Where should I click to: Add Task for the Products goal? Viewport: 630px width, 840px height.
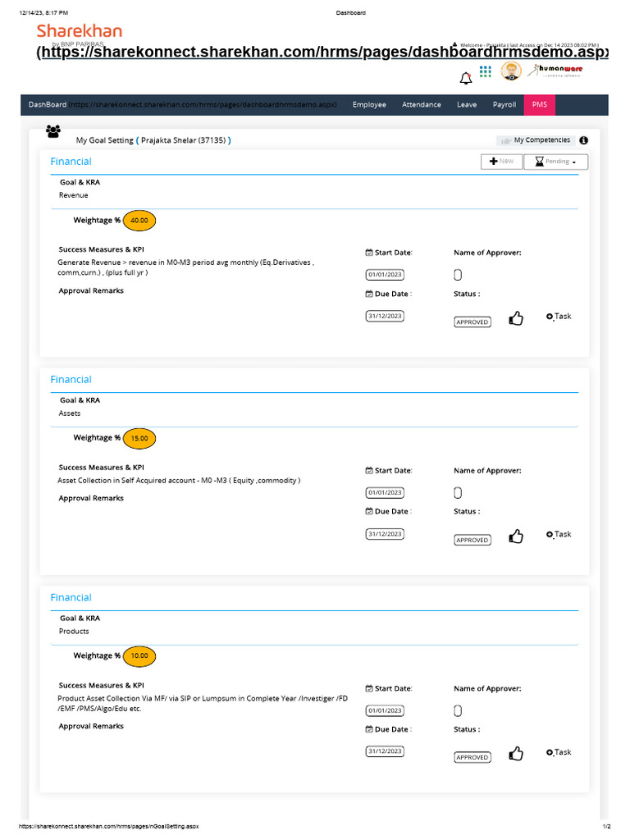(x=559, y=752)
